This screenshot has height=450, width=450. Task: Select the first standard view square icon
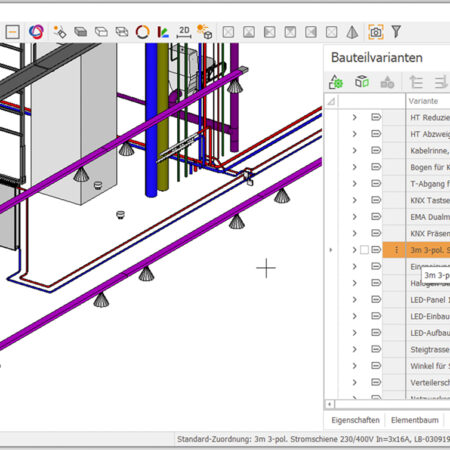(x=228, y=32)
